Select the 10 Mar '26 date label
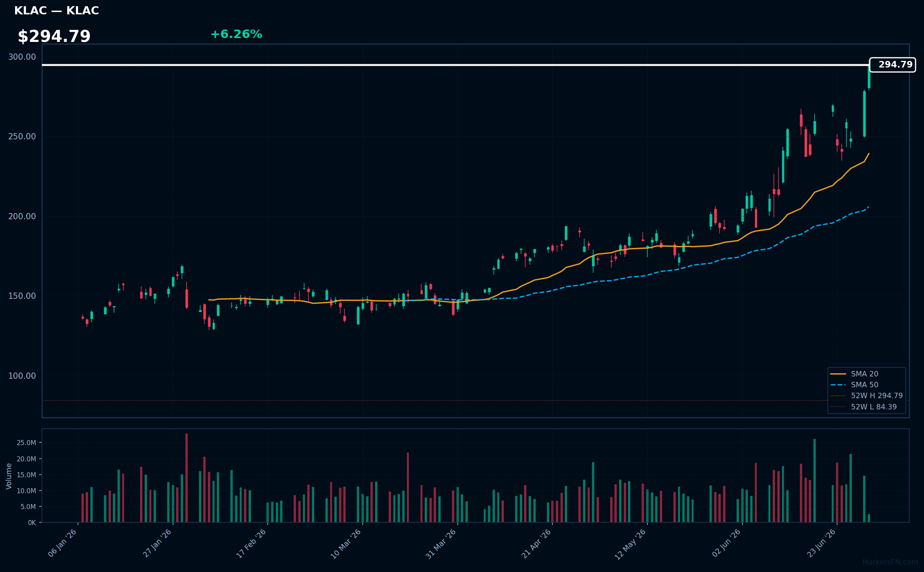This screenshot has height=572, width=924. click(x=346, y=544)
